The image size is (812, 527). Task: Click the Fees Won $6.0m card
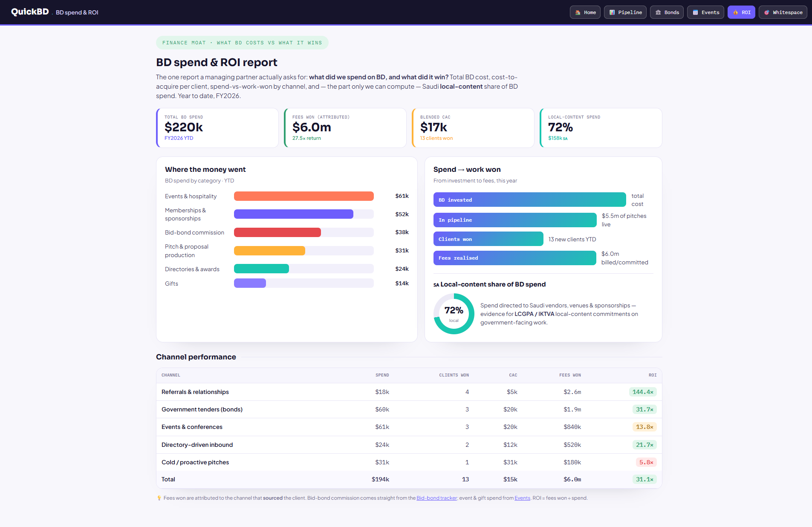click(345, 128)
